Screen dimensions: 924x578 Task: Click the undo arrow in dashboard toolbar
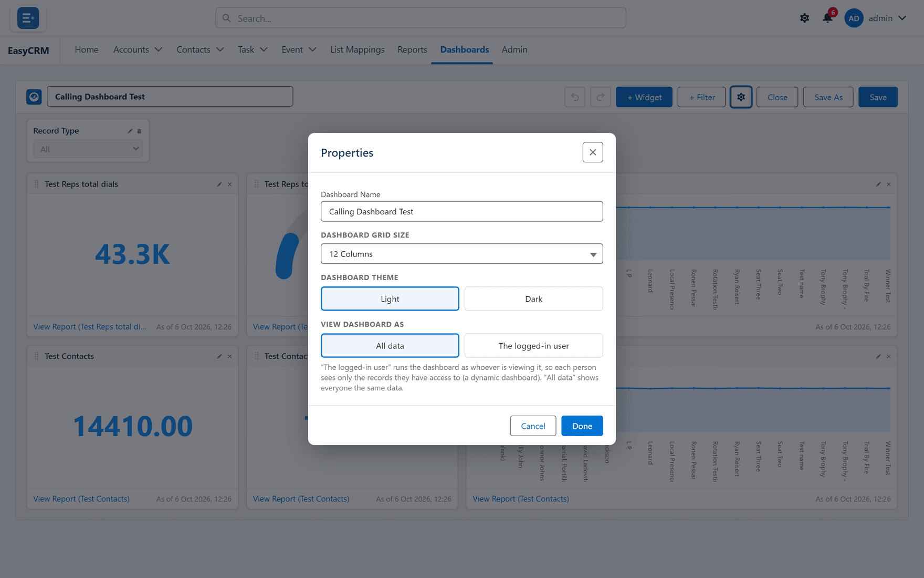[575, 97]
